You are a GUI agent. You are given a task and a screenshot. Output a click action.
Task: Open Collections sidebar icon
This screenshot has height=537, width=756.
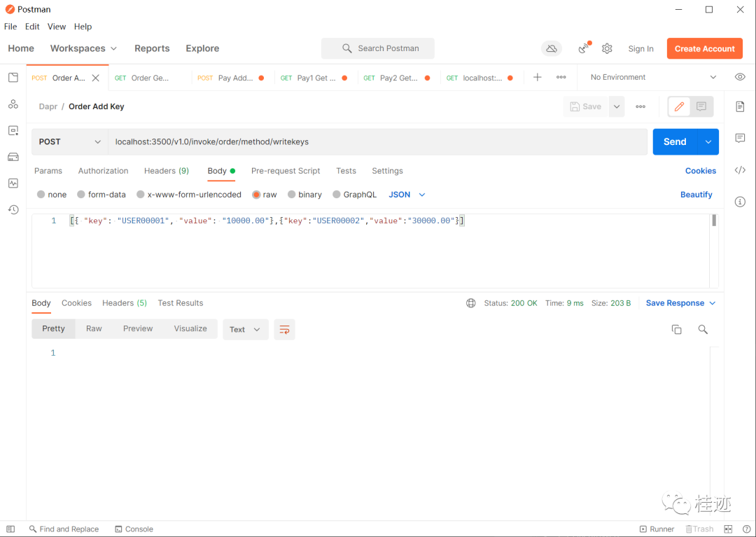(x=13, y=78)
